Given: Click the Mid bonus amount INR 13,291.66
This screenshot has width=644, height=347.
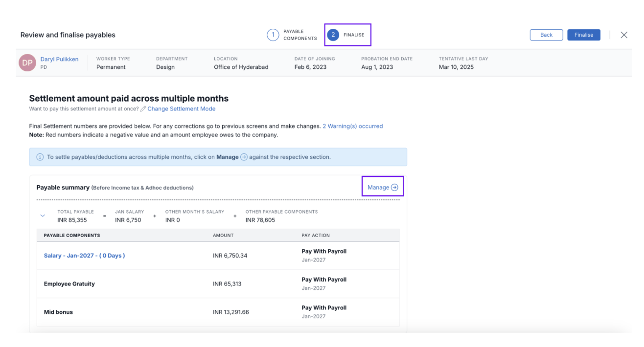Looking at the screenshot, I should point(230,312).
